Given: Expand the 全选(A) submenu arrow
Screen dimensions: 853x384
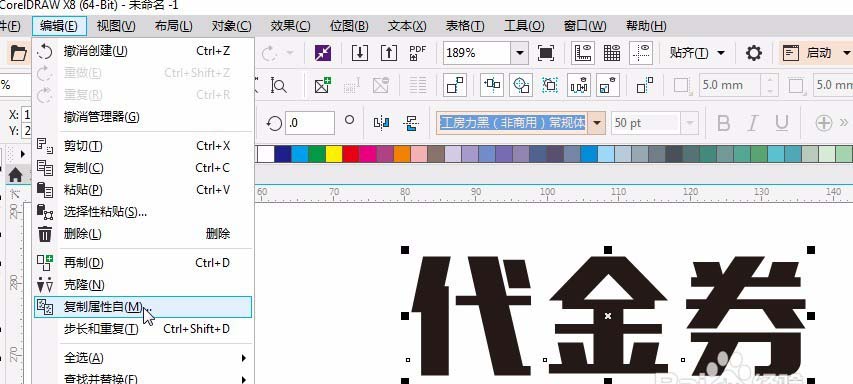Looking at the screenshot, I should 244,358.
